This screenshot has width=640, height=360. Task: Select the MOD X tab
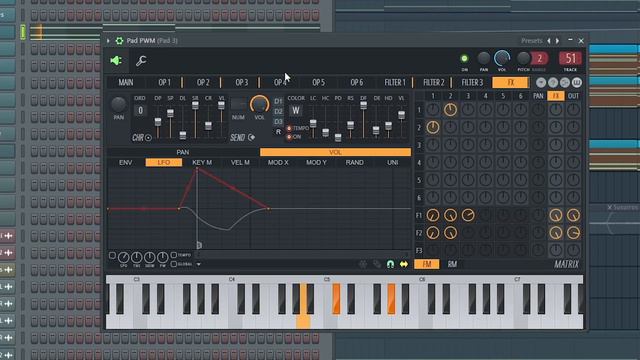click(278, 162)
